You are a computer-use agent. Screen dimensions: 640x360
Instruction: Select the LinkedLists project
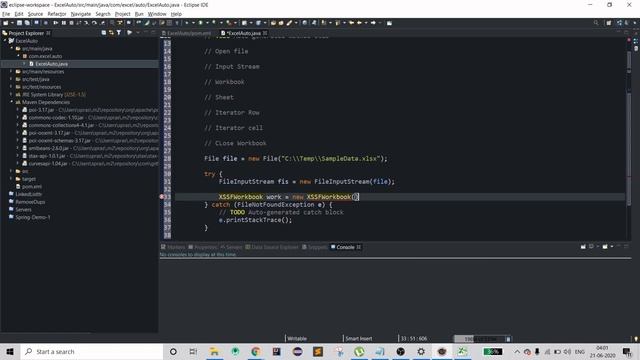pos(28,194)
